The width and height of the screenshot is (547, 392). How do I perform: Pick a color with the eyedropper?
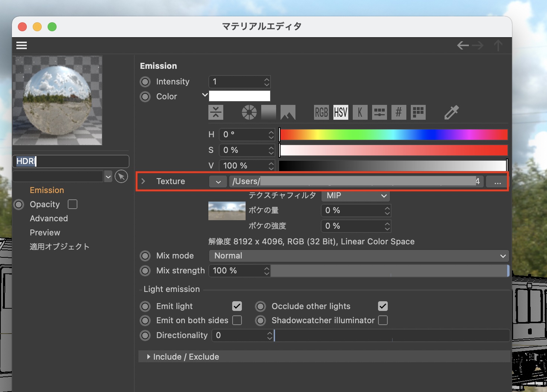(x=451, y=112)
